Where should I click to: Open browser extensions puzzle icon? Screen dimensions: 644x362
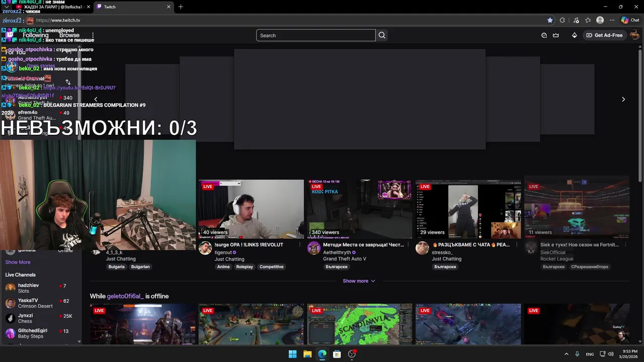point(562,20)
